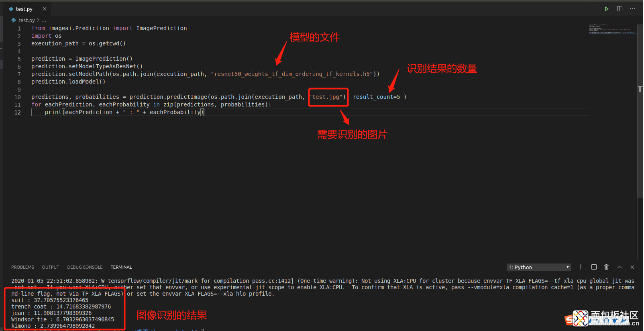
Task: Click 'prediction.loadModel()' on line 8
Action: click(68, 82)
